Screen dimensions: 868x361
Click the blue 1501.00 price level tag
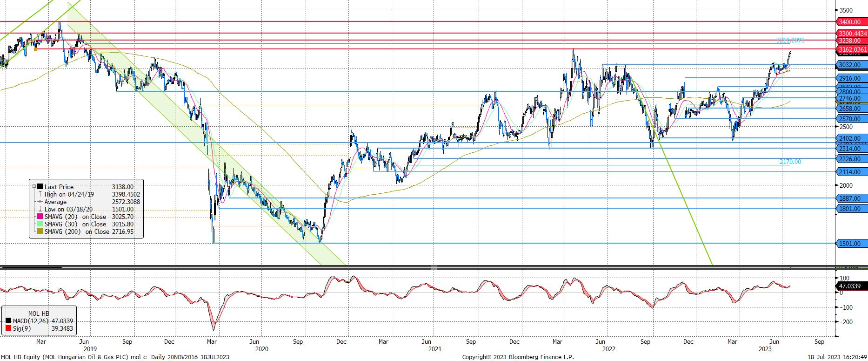point(852,244)
